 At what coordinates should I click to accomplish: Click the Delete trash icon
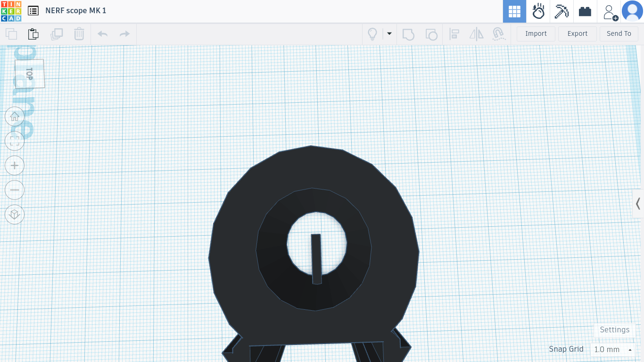79,34
